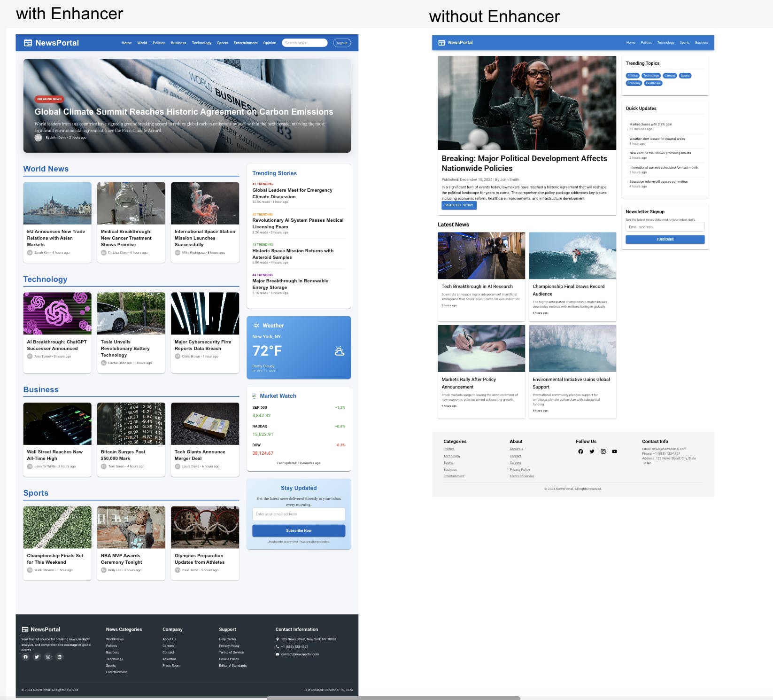773x700 pixels.
Task: Focus the Search news field
Action: pyautogui.click(x=304, y=43)
